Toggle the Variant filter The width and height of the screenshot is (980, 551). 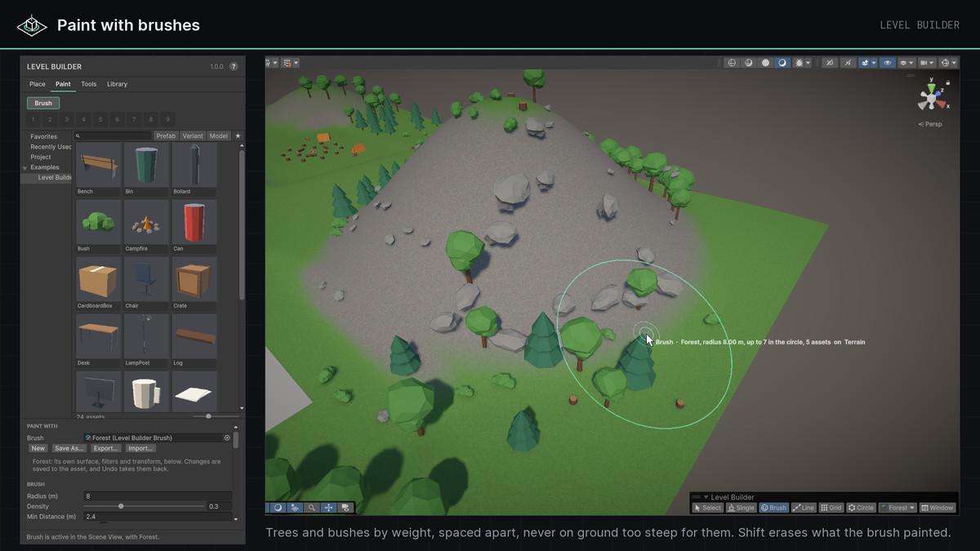(x=193, y=136)
